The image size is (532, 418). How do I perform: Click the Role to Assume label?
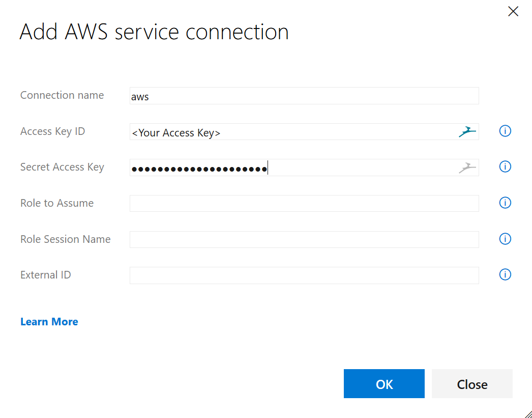57,203
